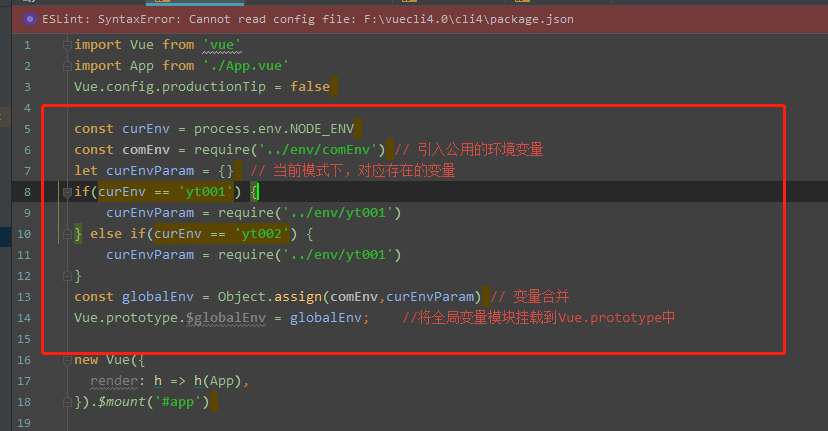The height and width of the screenshot is (431, 828).
Task: Click the '../env/comEnv' require path
Action: 329,150
